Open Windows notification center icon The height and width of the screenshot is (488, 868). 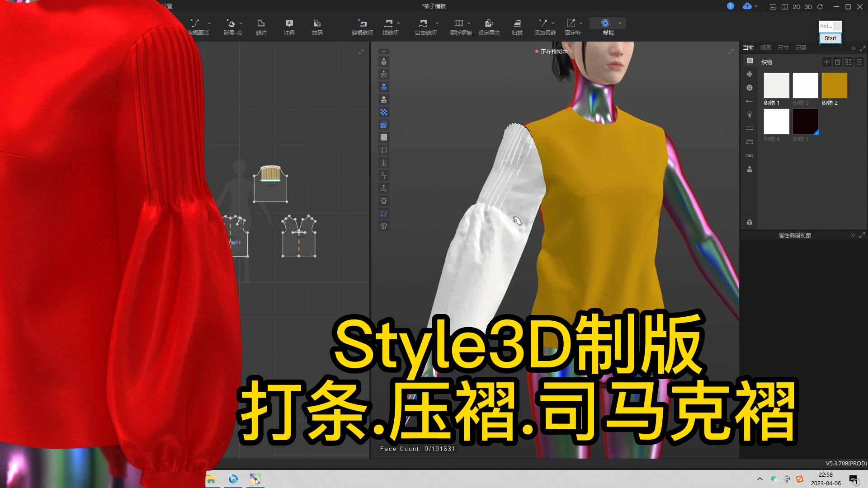coord(853,479)
